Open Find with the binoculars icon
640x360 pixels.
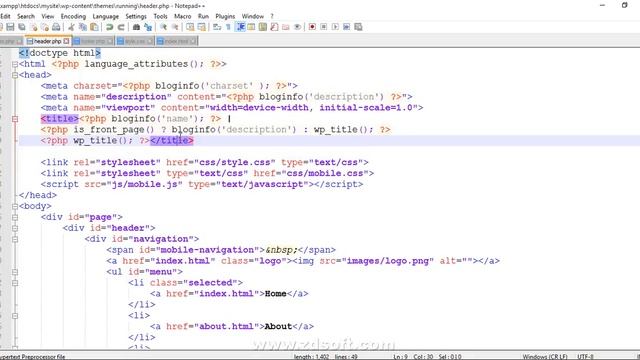(x=136, y=27)
